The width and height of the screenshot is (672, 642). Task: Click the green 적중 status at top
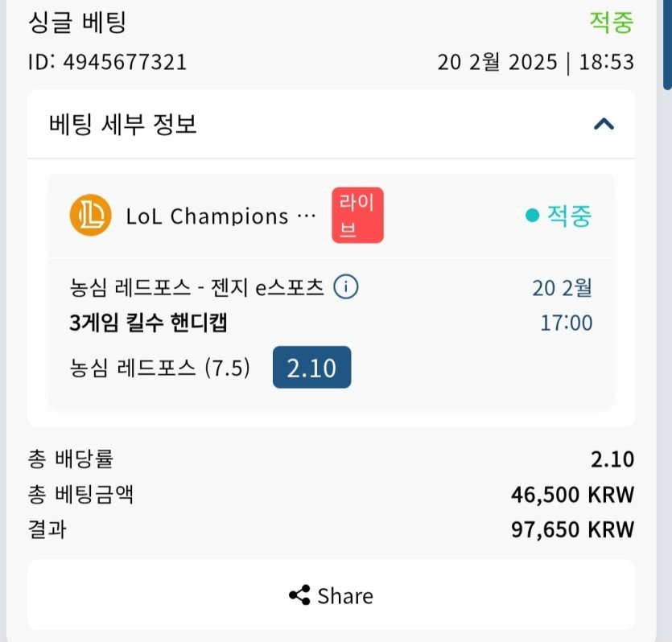[x=612, y=23]
